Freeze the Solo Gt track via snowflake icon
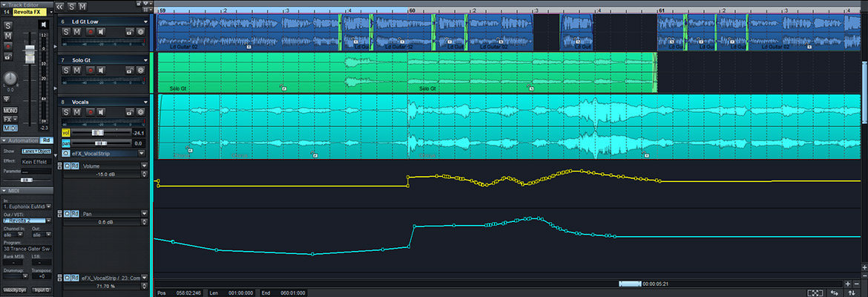Viewport: 868px width, 297px height. point(141,71)
